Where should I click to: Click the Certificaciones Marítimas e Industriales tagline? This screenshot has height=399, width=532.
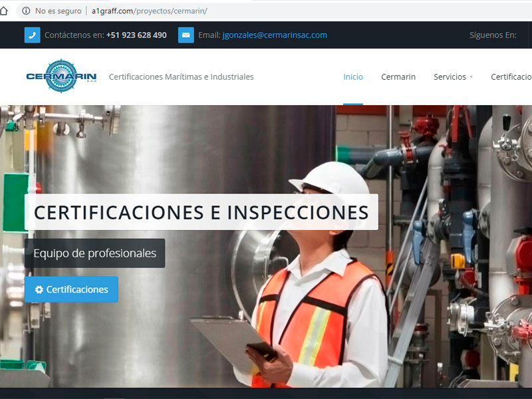(x=181, y=77)
